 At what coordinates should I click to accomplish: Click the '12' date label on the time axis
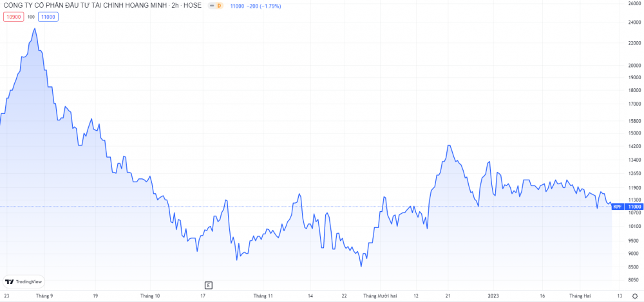click(415, 296)
